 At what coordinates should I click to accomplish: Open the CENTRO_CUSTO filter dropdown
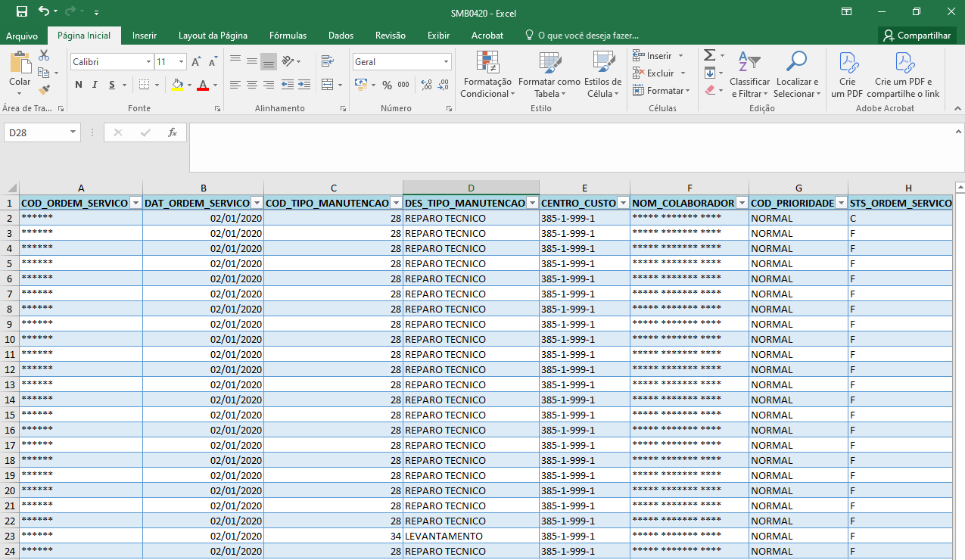pyautogui.click(x=623, y=204)
